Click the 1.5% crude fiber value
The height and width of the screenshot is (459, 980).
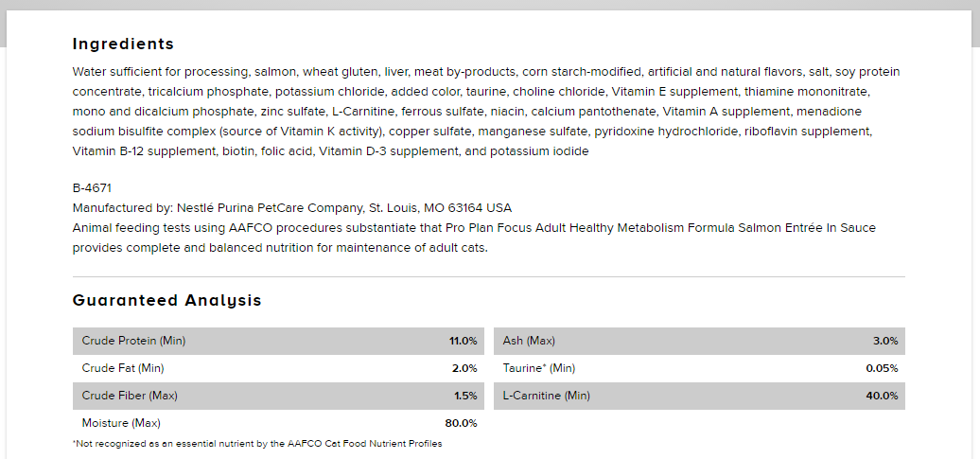coord(464,396)
